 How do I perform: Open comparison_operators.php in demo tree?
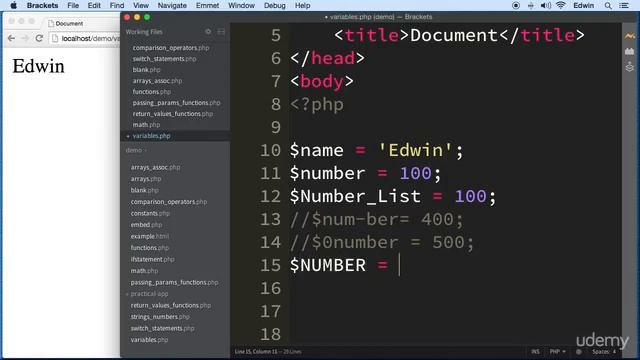click(169, 202)
